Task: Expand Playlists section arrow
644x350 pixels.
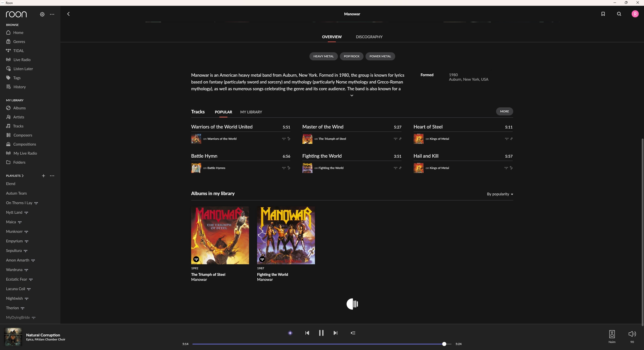Action: [x=23, y=176]
